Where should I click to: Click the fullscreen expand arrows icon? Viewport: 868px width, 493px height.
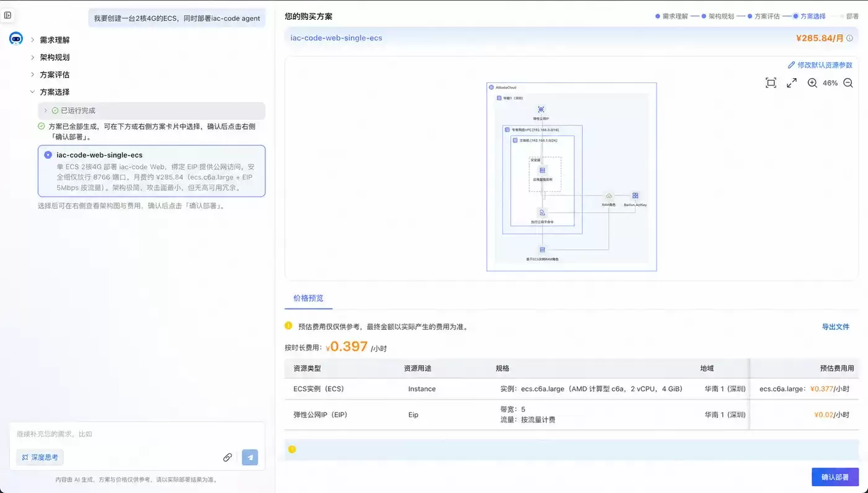[792, 83]
